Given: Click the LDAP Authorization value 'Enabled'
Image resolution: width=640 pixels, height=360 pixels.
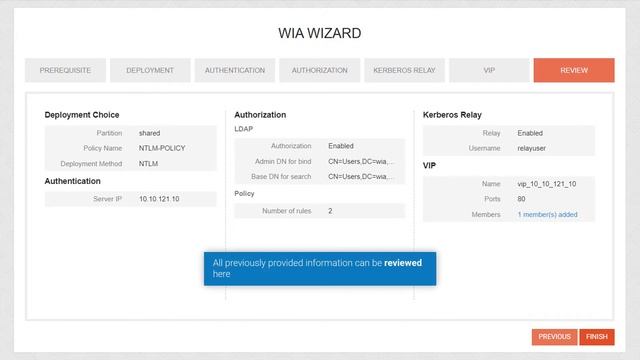Looking at the screenshot, I should click(341, 146).
